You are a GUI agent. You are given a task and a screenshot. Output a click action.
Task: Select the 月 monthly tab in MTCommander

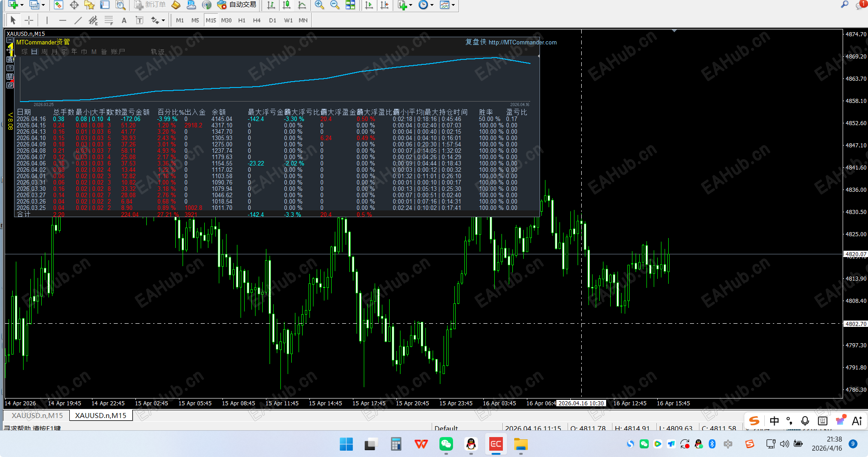pos(54,52)
